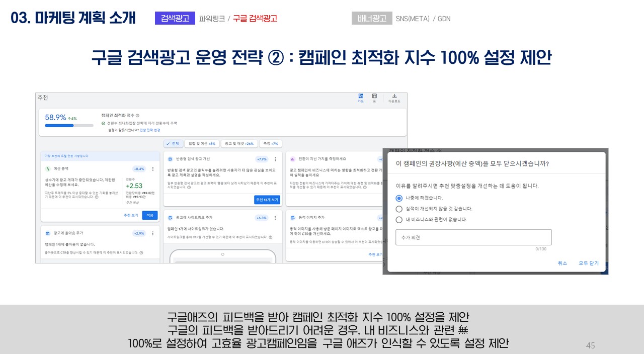644x362 pixels.
Task: Click the 추가 의견 text field
Action: (473, 237)
